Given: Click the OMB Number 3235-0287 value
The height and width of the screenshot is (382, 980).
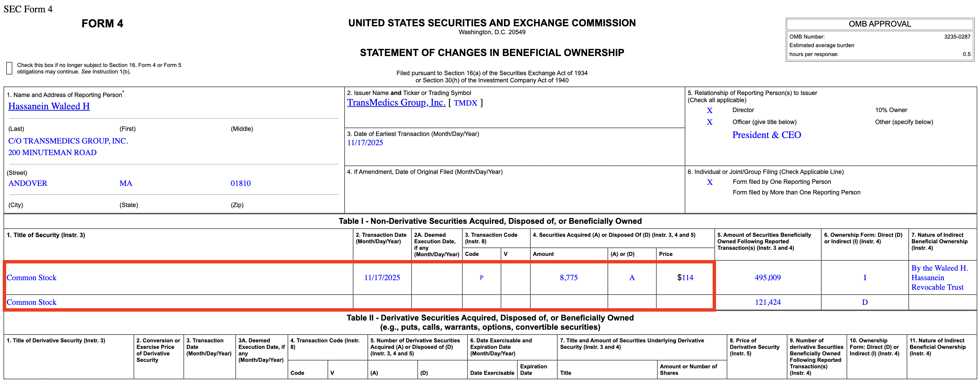Looking at the screenshot, I should point(957,37).
